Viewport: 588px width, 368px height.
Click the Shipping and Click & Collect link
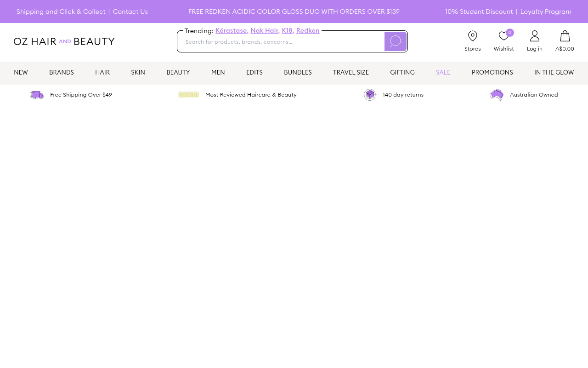click(x=61, y=11)
